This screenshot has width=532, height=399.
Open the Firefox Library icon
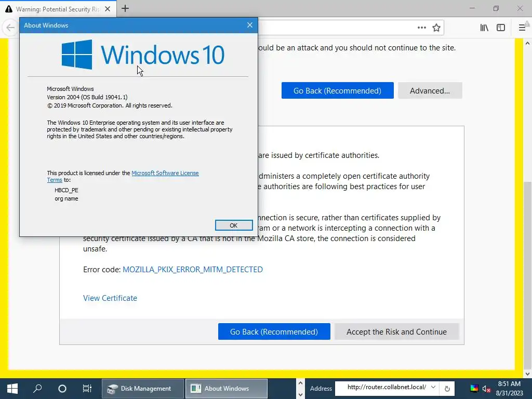point(484,28)
